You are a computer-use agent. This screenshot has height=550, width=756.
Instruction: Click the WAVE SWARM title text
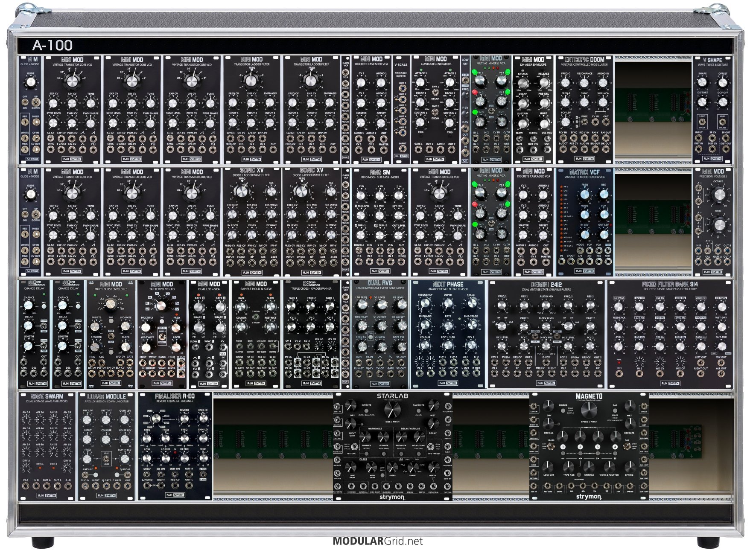[x=47, y=396]
